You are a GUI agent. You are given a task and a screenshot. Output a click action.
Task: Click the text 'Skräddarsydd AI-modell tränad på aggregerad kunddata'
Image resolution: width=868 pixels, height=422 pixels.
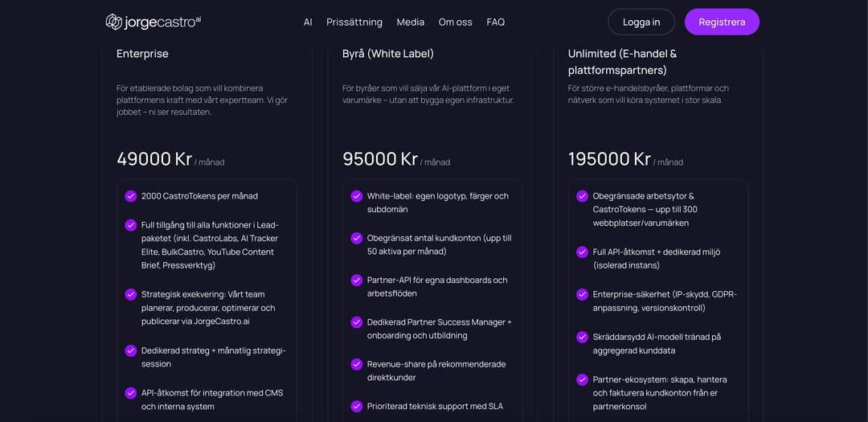[x=657, y=343]
